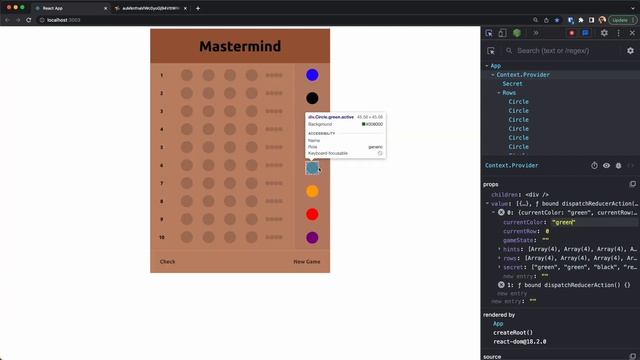Screen dimensions: 640x360
Task: Pick the blue color circle
Action: 312,75
